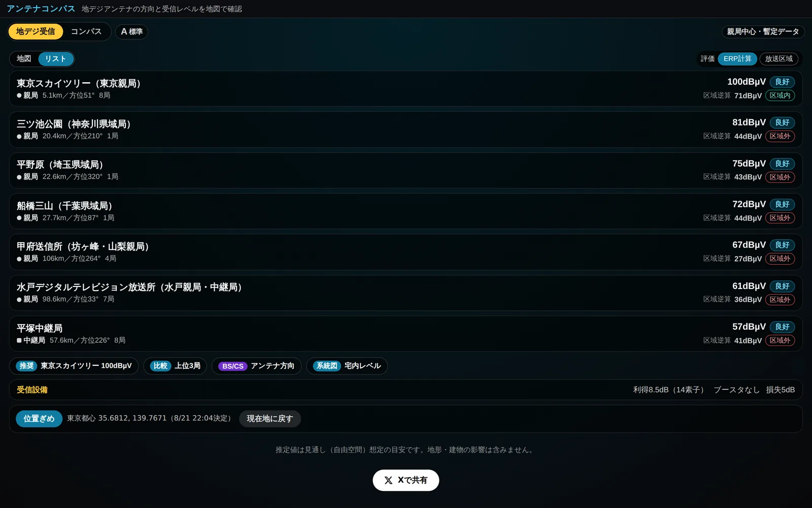The height and width of the screenshot is (508, 812).
Task: Click the 57dBμV value on 平塚中継局 row
Action: pyautogui.click(x=749, y=327)
